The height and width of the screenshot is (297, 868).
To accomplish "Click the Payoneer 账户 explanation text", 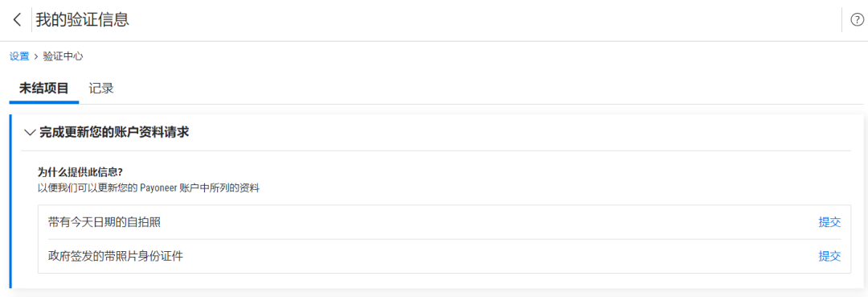I will 149,188.
